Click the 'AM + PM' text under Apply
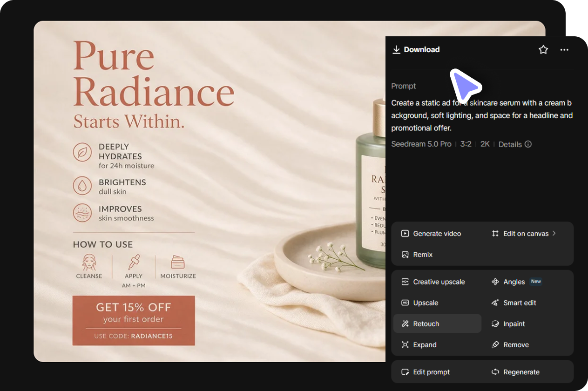The width and height of the screenshot is (588, 391). [134, 285]
